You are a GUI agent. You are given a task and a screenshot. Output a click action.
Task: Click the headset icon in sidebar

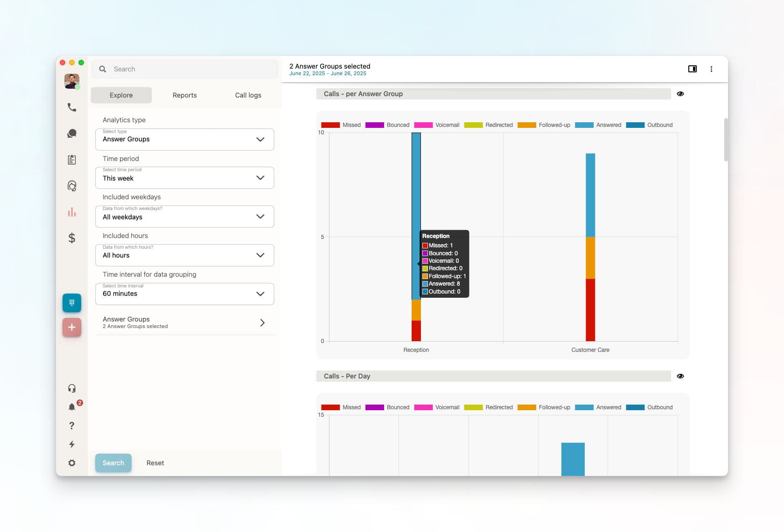click(72, 388)
